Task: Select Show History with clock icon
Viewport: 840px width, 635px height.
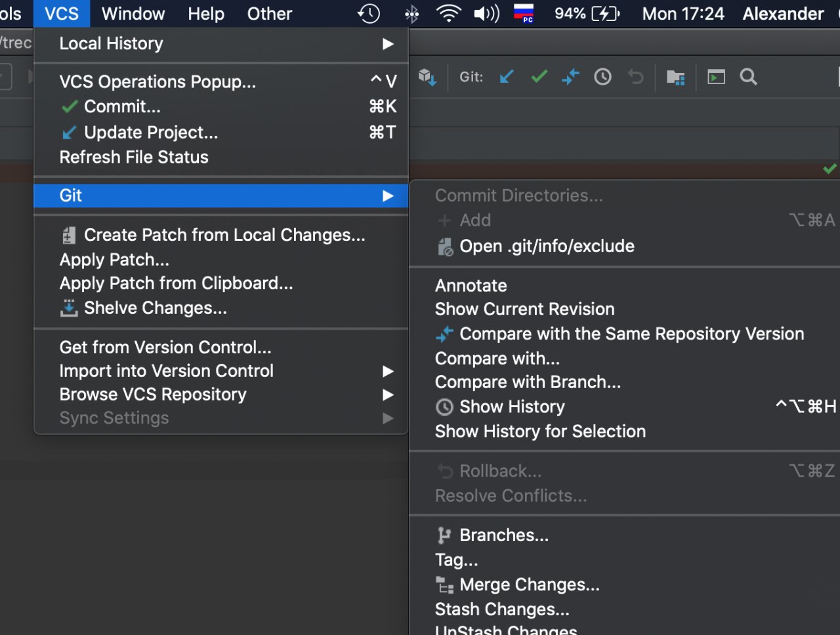Action: tap(625, 407)
